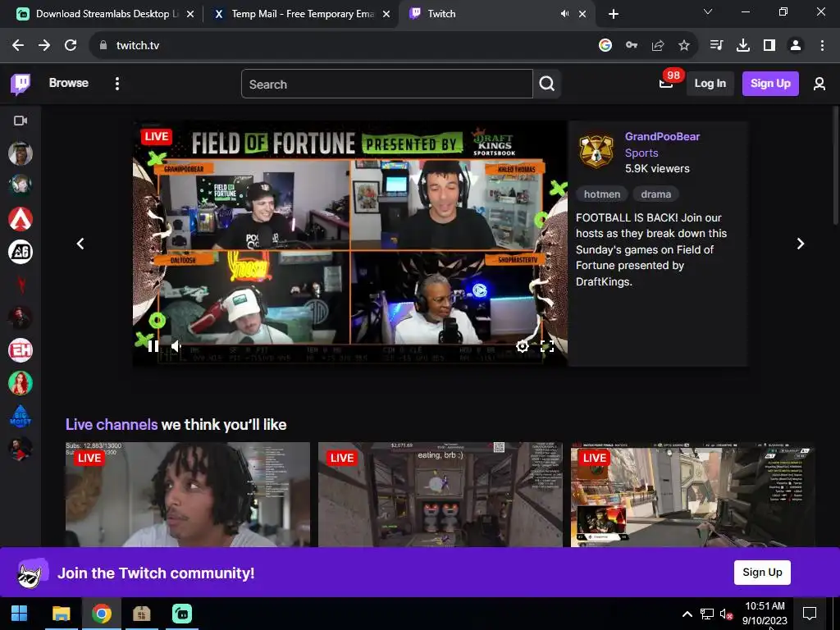Click the Log In button
This screenshot has height=630, width=840.
710,84
